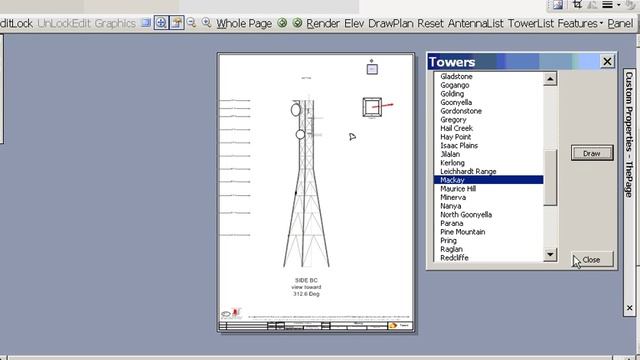The width and height of the screenshot is (640, 360).
Task: Select Redcliffe in the tower list
Action: (454, 258)
